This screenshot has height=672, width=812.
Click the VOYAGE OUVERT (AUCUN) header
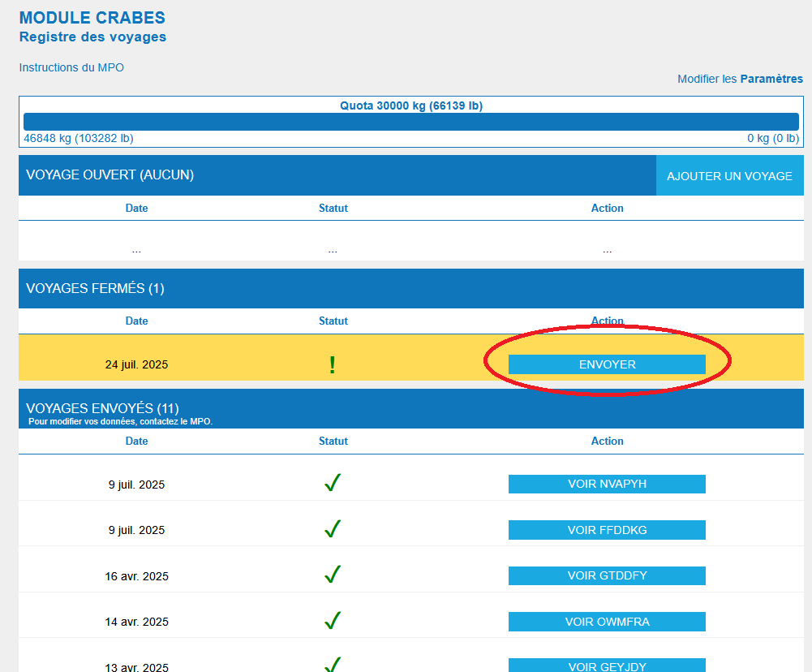[110, 174]
